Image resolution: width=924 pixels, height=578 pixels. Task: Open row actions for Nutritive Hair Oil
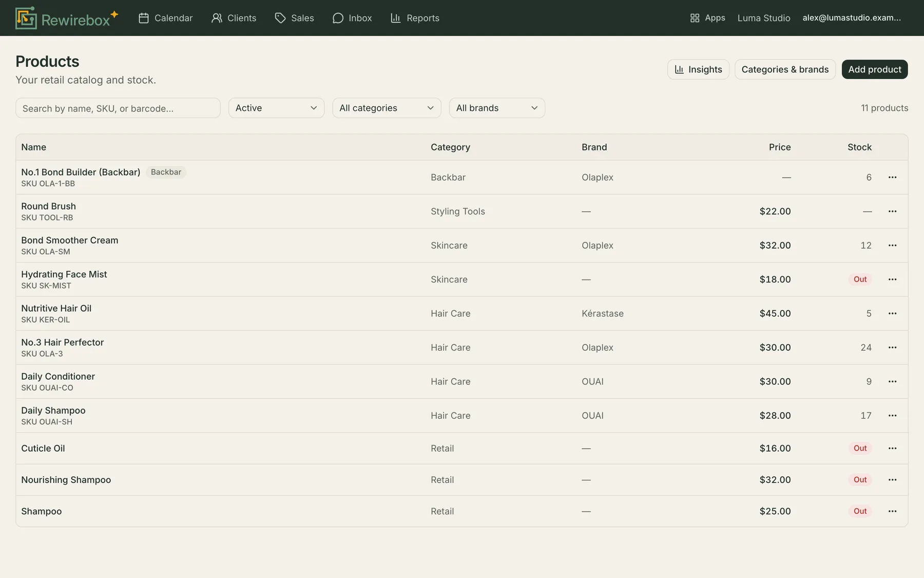click(893, 313)
